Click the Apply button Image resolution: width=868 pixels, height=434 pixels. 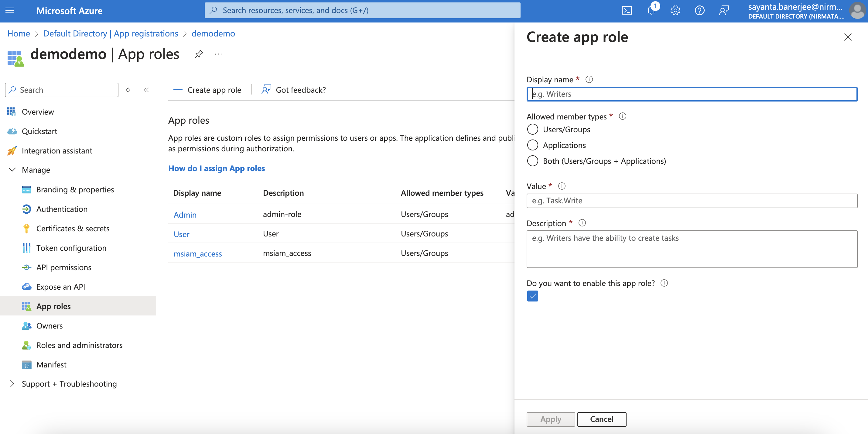pyautogui.click(x=551, y=419)
